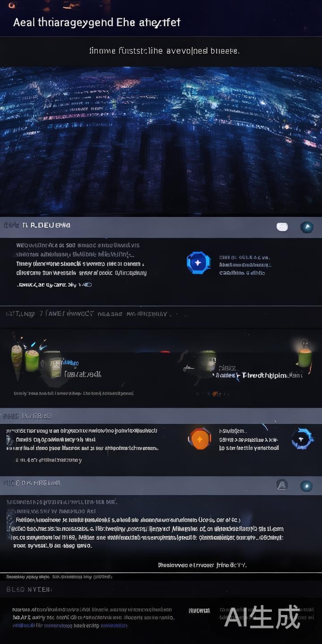Viewport: 322px width, 644px height.
Task: Expand the gray triangle icon in fourth header
Action: pos(282,485)
